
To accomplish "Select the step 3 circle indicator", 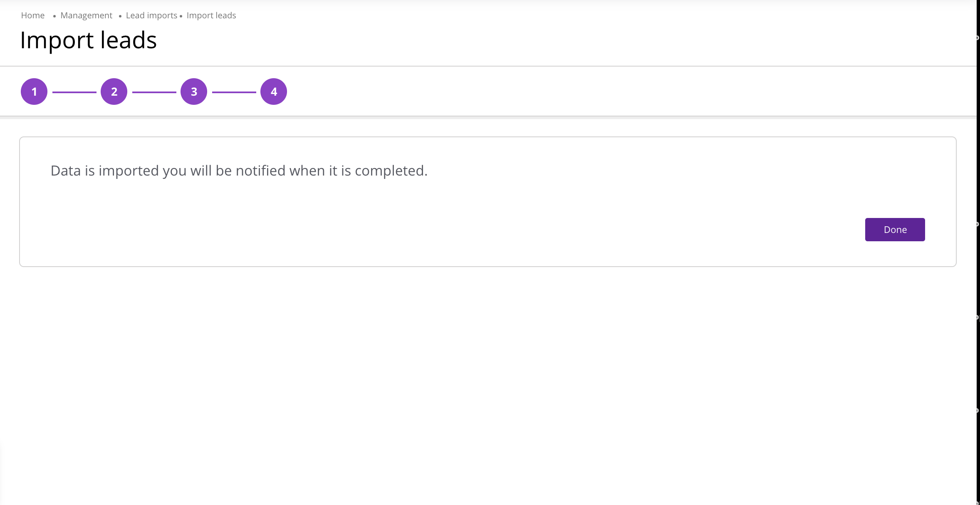I will [194, 92].
